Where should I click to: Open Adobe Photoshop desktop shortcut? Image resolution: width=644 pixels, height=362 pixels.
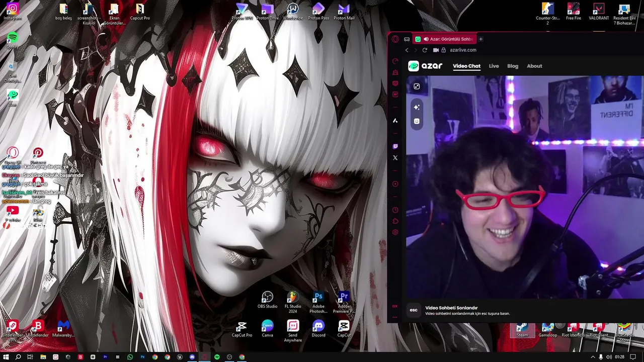click(318, 302)
